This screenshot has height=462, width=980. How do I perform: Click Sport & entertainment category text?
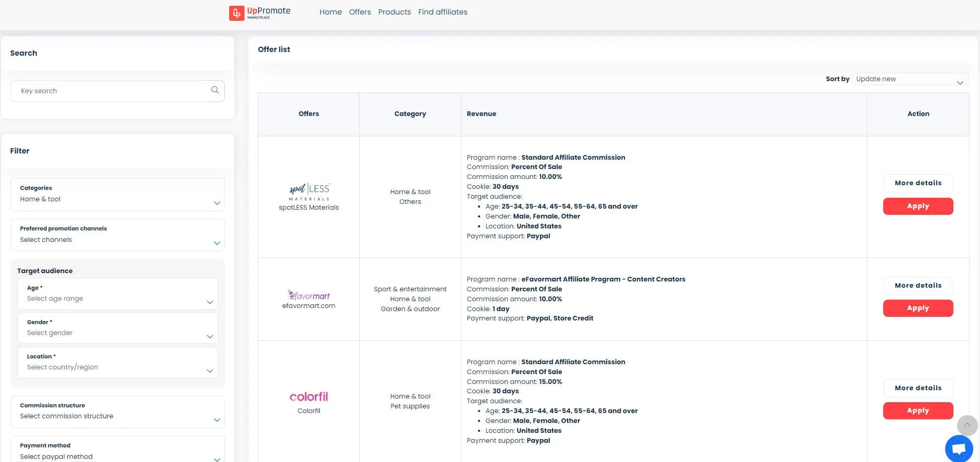click(x=410, y=289)
